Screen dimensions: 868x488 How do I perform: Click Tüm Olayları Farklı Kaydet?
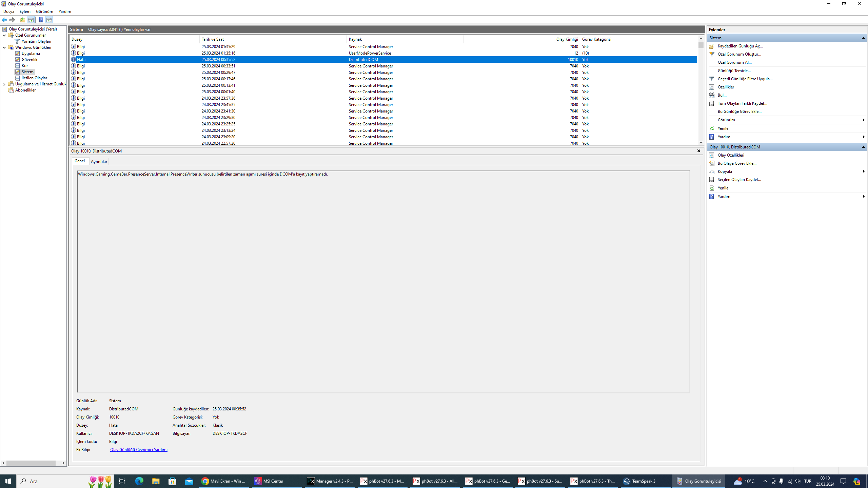click(743, 103)
